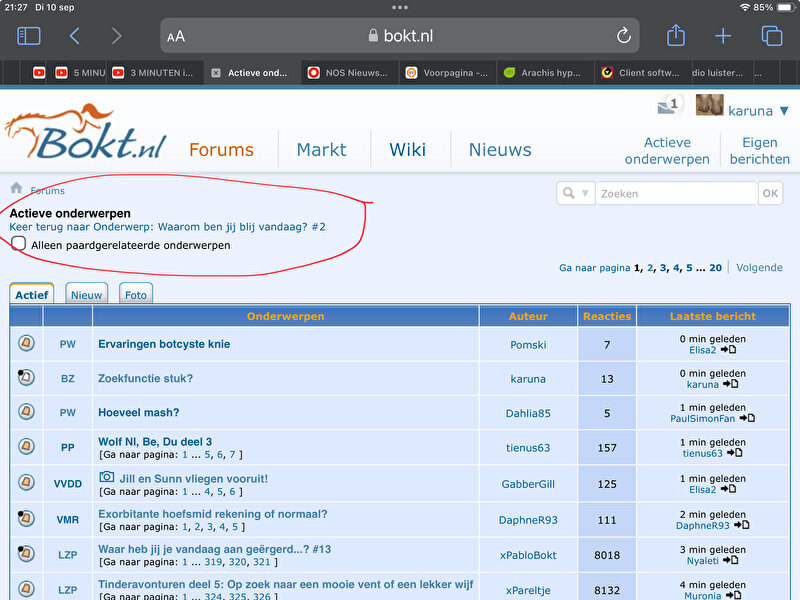The height and width of the screenshot is (600, 800).
Task: Open topic Wolf Nl, Be, Du deel 3
Action: coord(155,441)
